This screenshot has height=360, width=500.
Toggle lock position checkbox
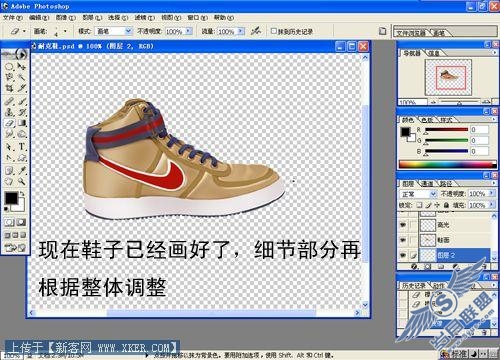(x=437, y=205)
